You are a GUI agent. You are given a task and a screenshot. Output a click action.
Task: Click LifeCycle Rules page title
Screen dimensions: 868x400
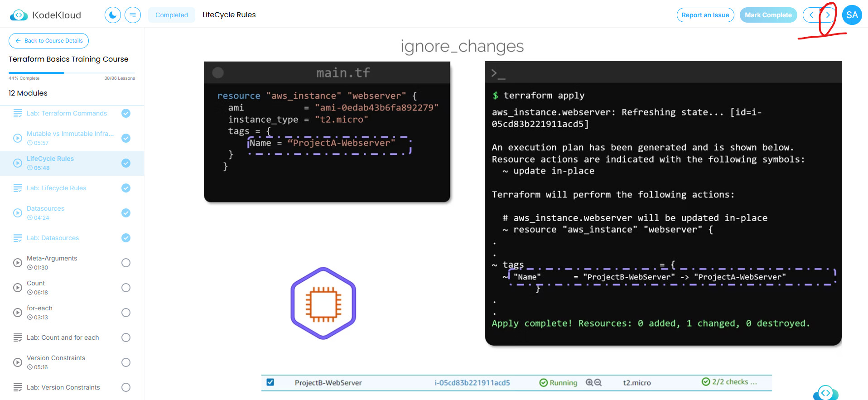click(229, 15)
